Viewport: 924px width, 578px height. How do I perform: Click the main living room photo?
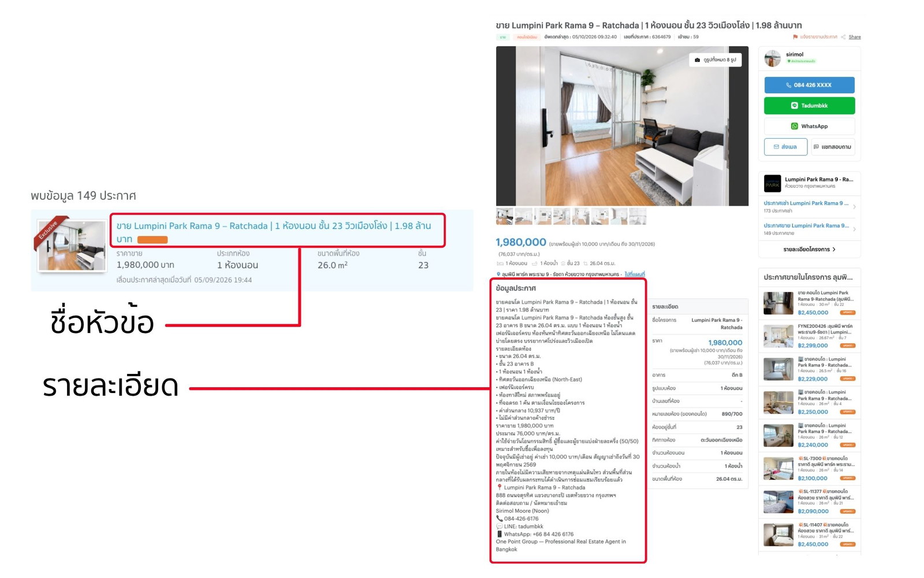pos(622,126)
